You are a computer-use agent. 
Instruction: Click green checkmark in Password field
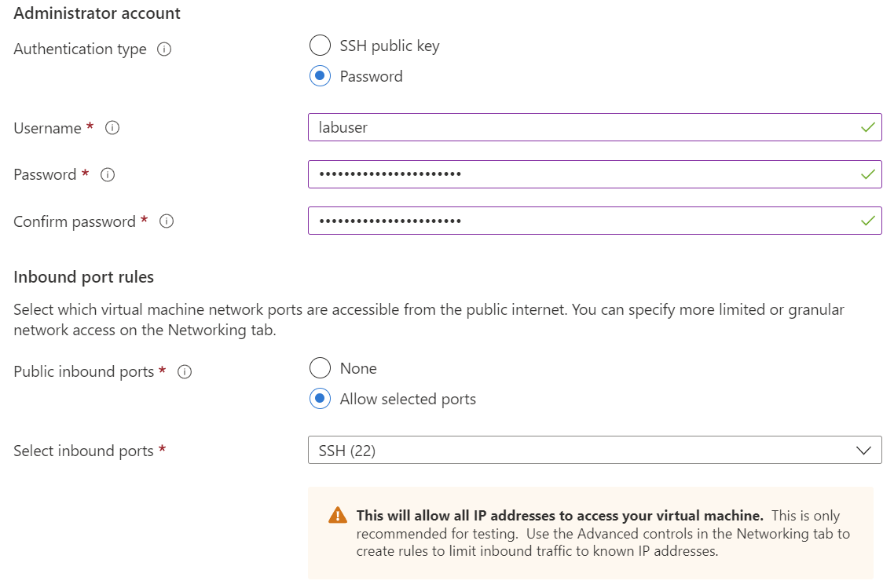867,174
